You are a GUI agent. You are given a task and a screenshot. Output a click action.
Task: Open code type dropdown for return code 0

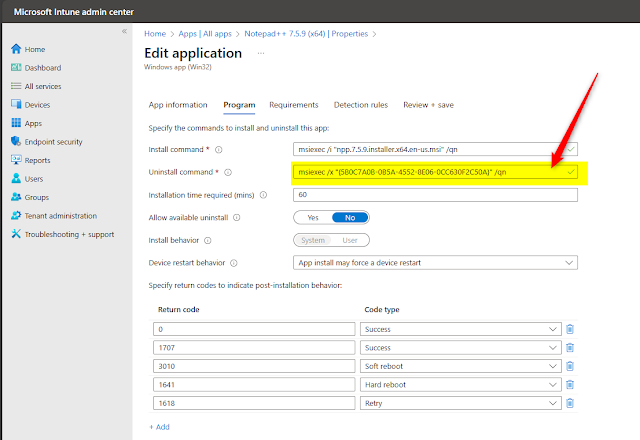point(460,329)
